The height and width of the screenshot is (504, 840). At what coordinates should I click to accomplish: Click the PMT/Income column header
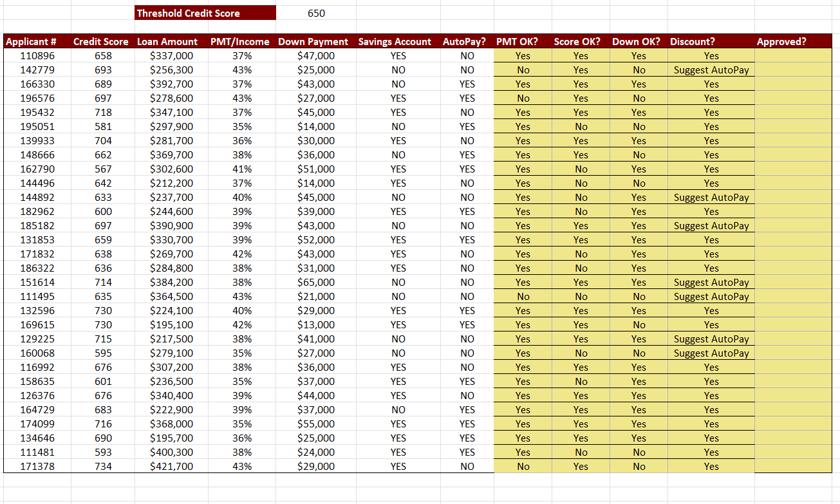click(239, 41)
